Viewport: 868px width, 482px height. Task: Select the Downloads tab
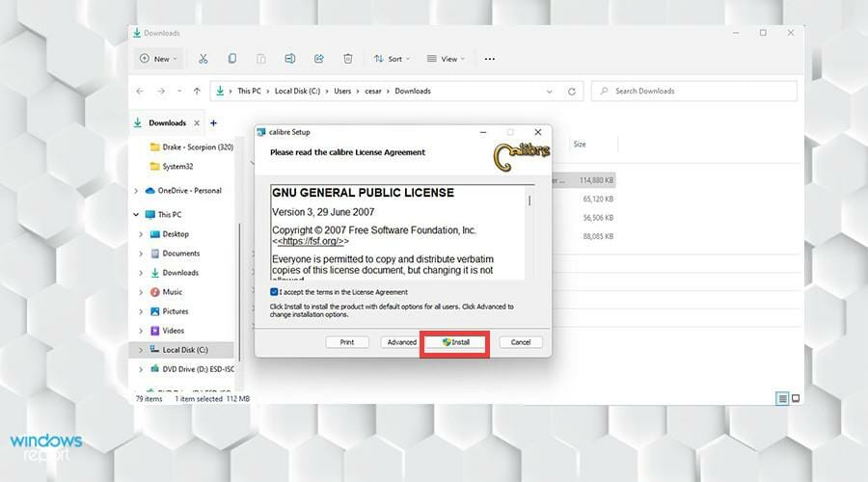click(167, 122)
